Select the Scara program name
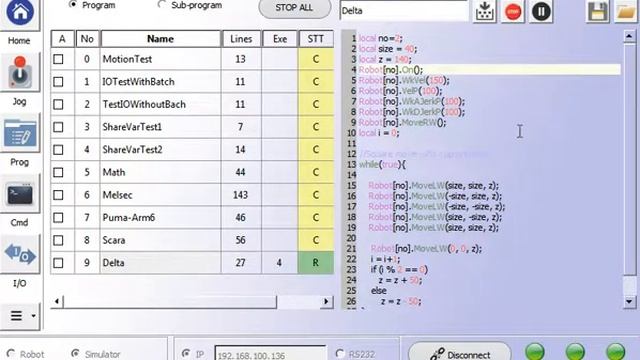Viewport: 640px width, 360px height. (114, 240)
